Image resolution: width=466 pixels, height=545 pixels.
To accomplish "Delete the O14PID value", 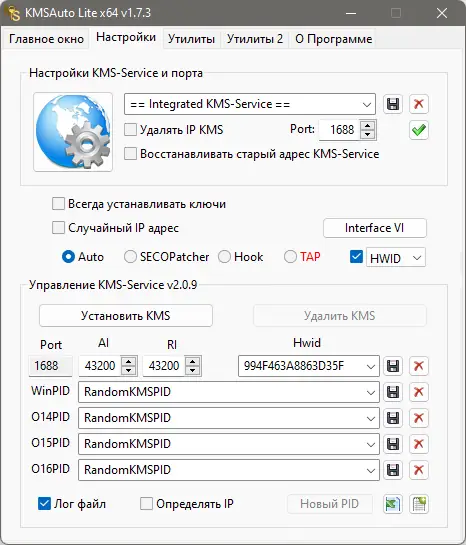I will [x=419, y=418].
